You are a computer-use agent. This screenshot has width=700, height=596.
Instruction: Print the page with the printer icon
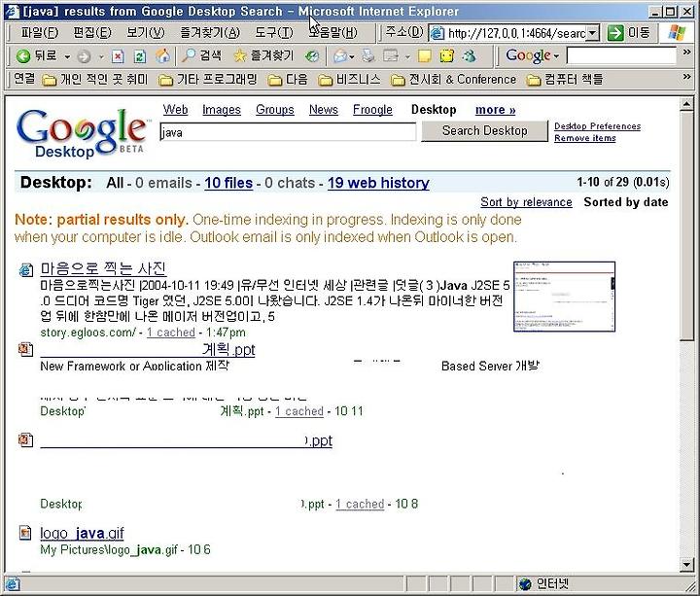click(367, 56)
